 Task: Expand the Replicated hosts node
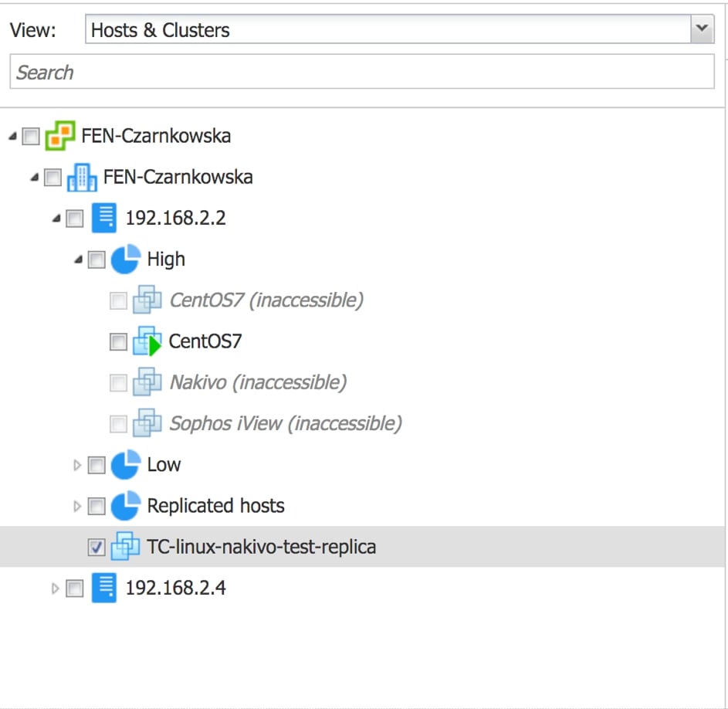(x=76, y=506)
